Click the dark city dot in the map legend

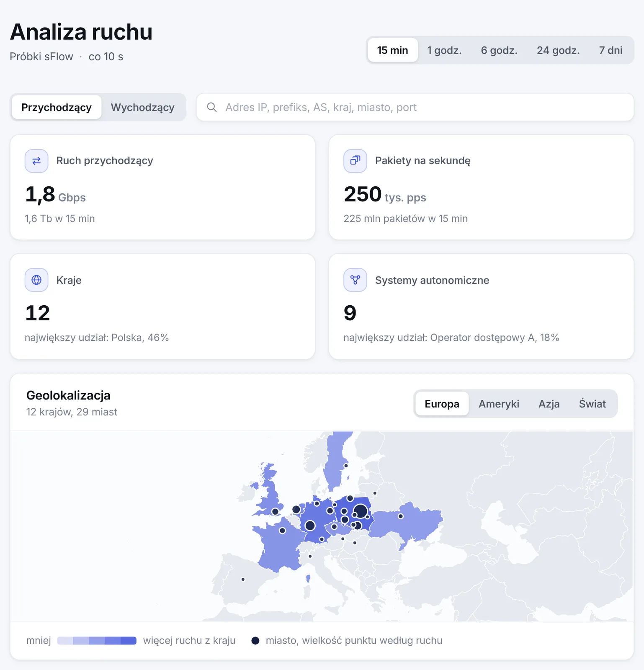[255, 640]
